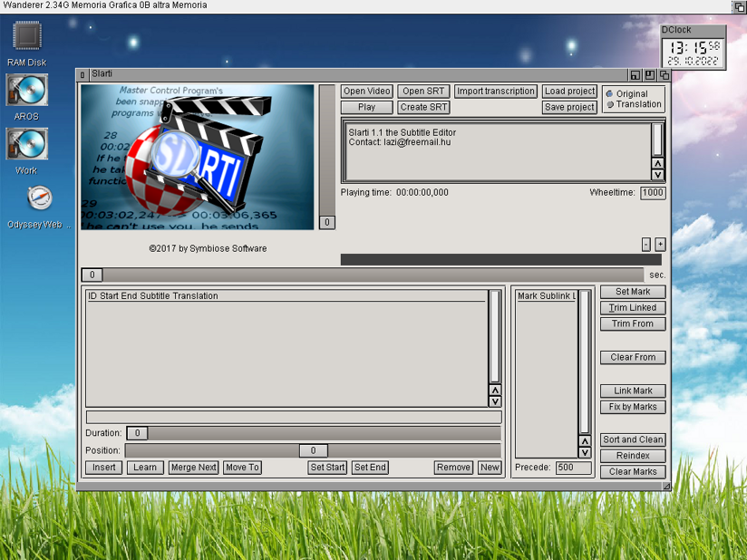
Task: Open the Work disk icon
Action: (26, 145)
